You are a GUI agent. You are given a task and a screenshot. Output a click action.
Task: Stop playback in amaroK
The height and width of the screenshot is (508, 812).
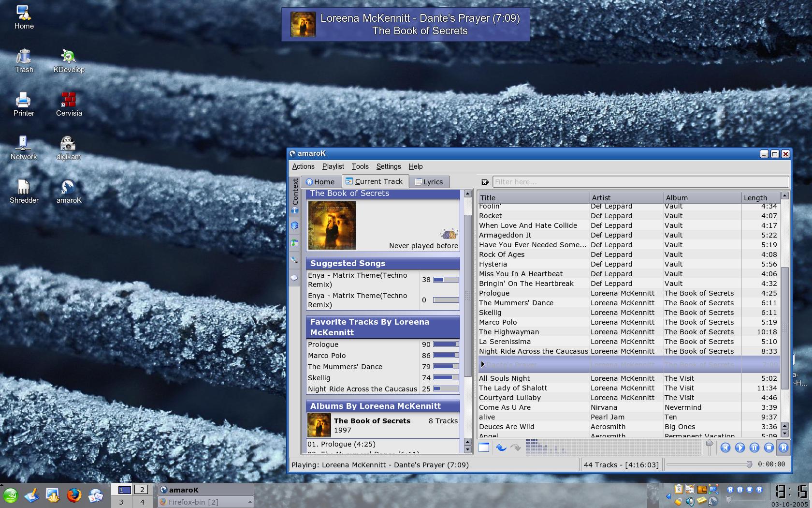pyautogui.click(x=768, y=448)
